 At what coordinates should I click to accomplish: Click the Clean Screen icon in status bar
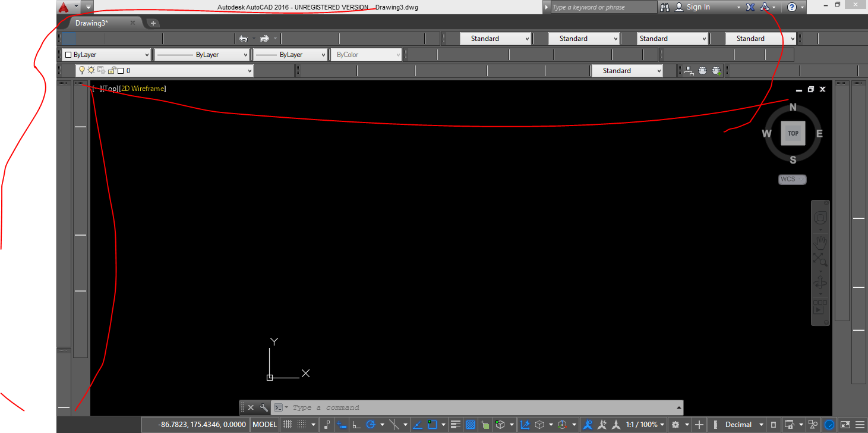(845, 425)
